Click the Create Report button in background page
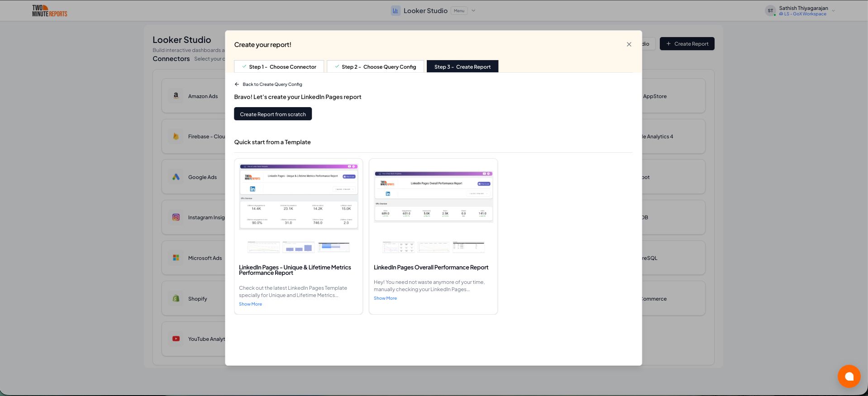Screen dimensions: 868x396 [687, 44]
